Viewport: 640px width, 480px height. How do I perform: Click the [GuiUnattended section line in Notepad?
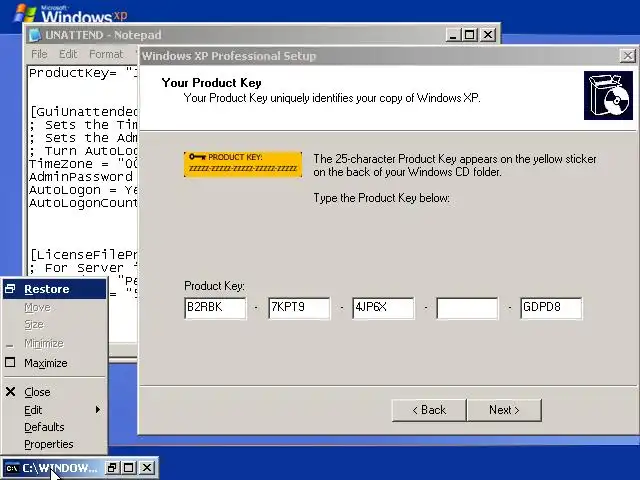coord(83,111)
